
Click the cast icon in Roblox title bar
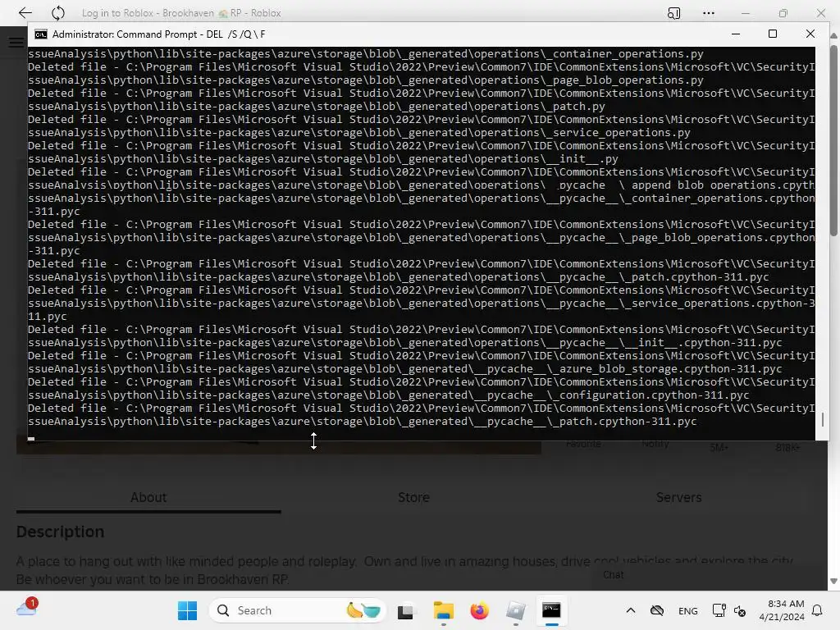(x=674, y=13)
